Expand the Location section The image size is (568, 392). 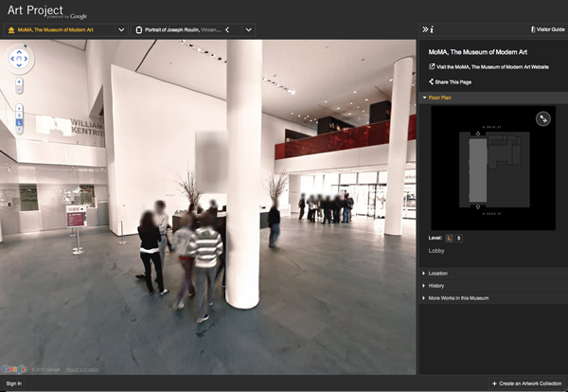(493, 274)
